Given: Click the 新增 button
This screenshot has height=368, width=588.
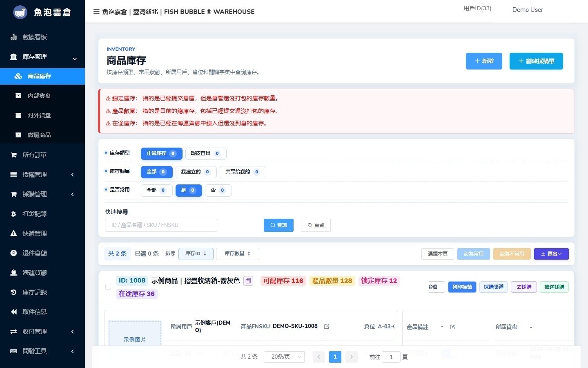Looking at the screenshot, I should point(484,61).
